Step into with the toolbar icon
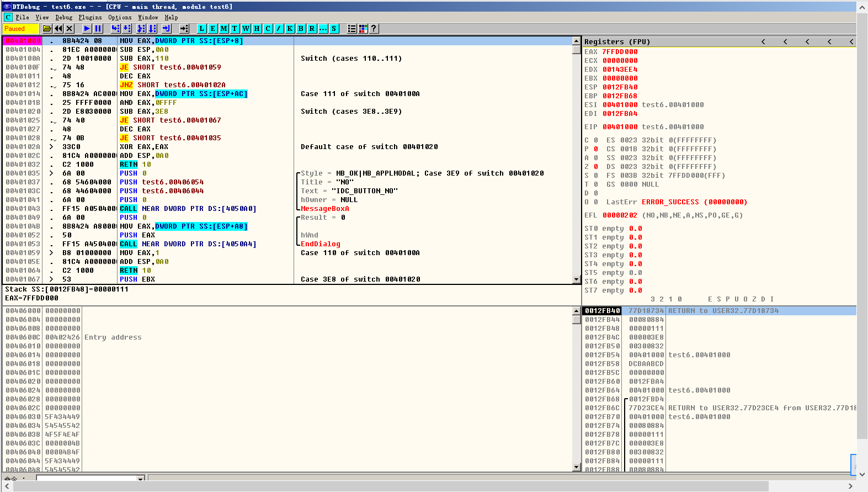This screenshot has width=868, height=492. pyautogui.click(x=115, y=29)
